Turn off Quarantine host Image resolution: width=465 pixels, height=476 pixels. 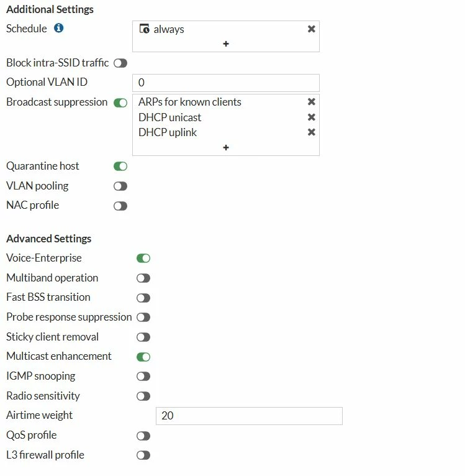click(x=120, y=167)
